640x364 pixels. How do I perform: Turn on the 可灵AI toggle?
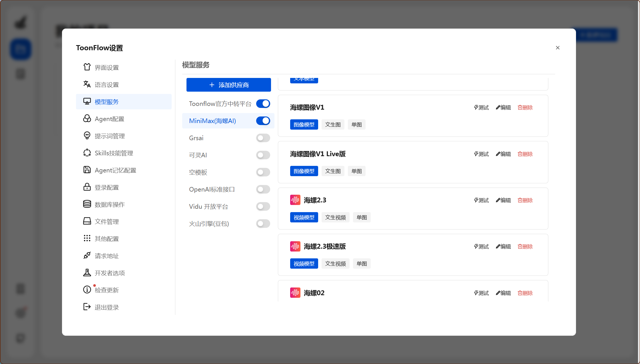(263, 155)
